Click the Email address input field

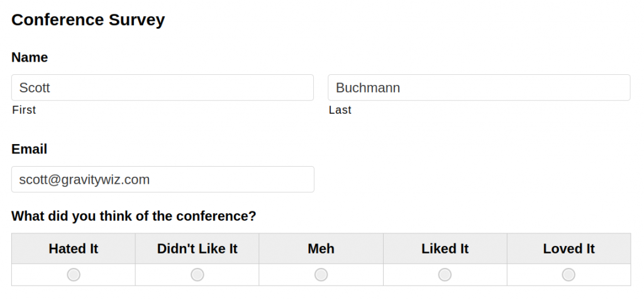pyautogui.click(x=162, y=180)
